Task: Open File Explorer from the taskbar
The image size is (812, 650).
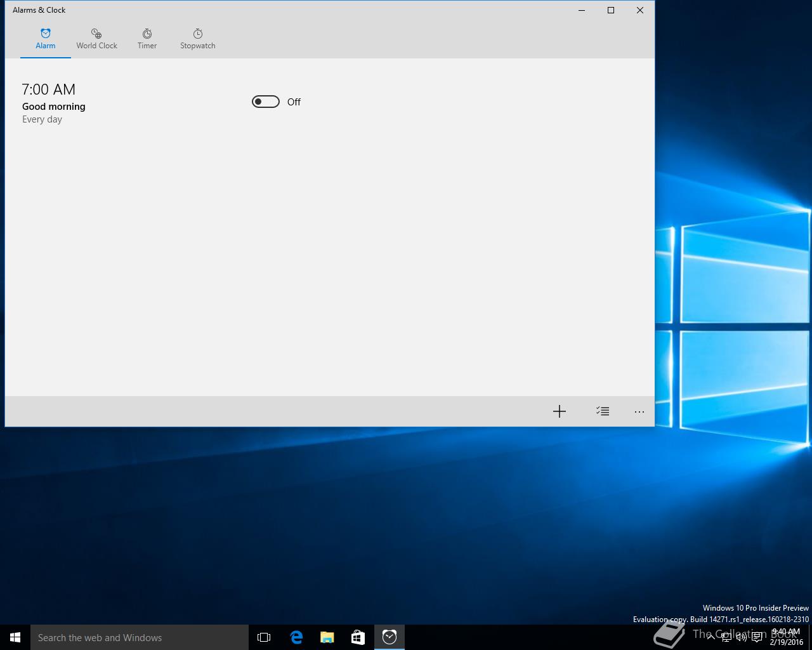Action: [327, 637]
